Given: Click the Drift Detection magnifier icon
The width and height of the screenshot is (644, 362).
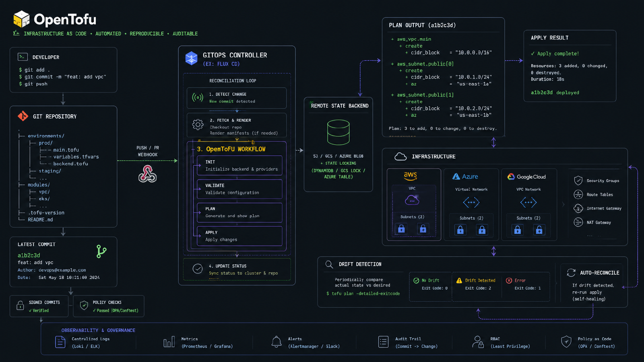Looking at the screenshot, I should tap(329, 264).
